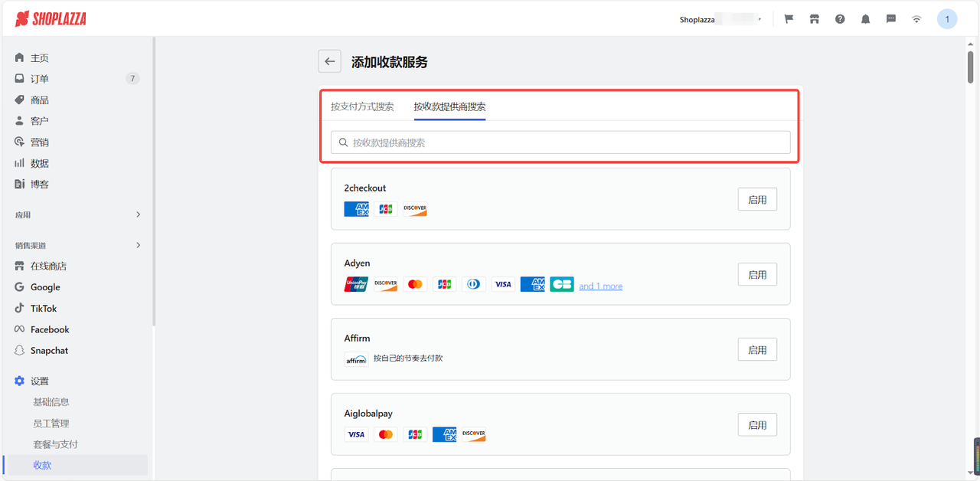Switch to the 按支付方式搜索 tab
980x481 pixels.
point(362,106)
